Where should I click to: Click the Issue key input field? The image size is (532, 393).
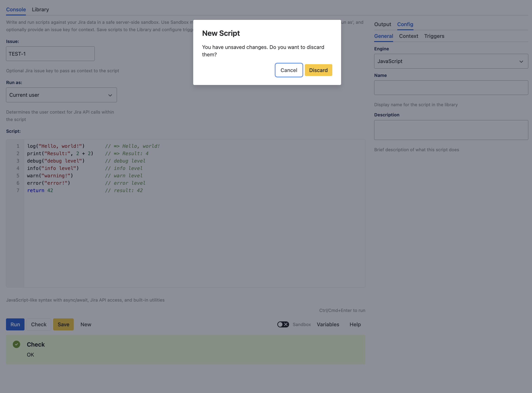pyautogui.click(x=50, y=54)
